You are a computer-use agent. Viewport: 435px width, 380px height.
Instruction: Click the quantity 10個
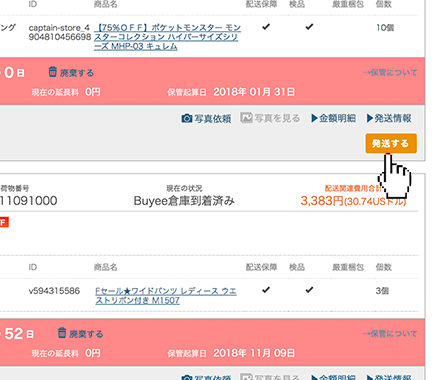click(x=385, y=28)
